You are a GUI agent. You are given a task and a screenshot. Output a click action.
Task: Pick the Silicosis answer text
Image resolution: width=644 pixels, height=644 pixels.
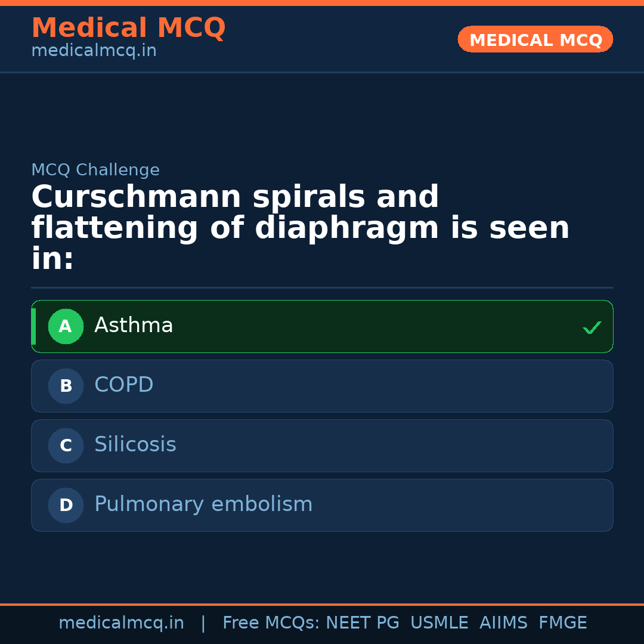click(x=135, y=445)
